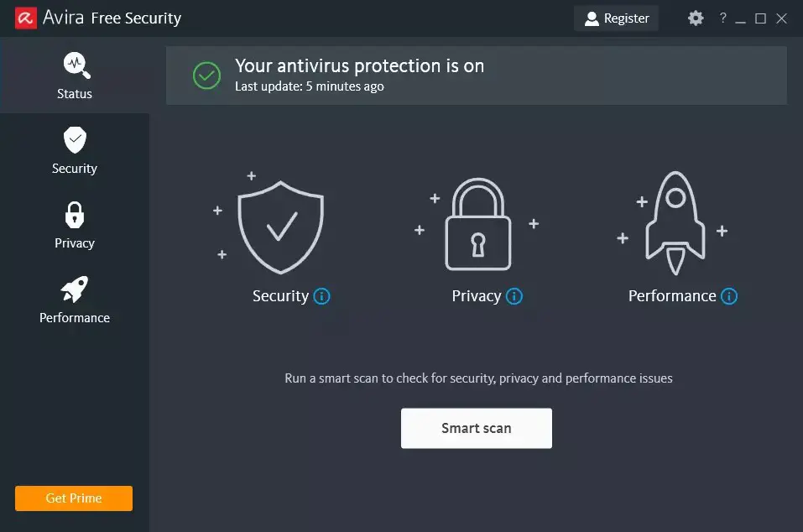Maximize the Avira window
803x532 pixels.
tap(761, 18)
